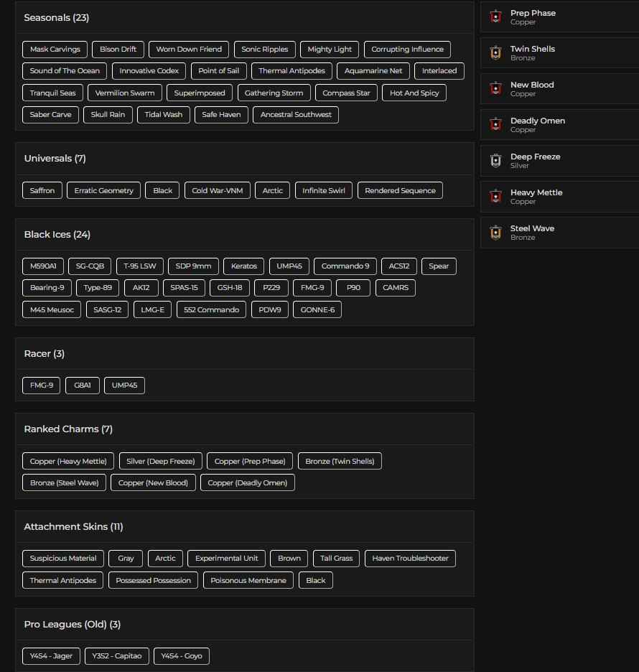Click the Heavy Mettle Copper rank icon
This screenshot has width=639, height=672.
tap(496, 197)
